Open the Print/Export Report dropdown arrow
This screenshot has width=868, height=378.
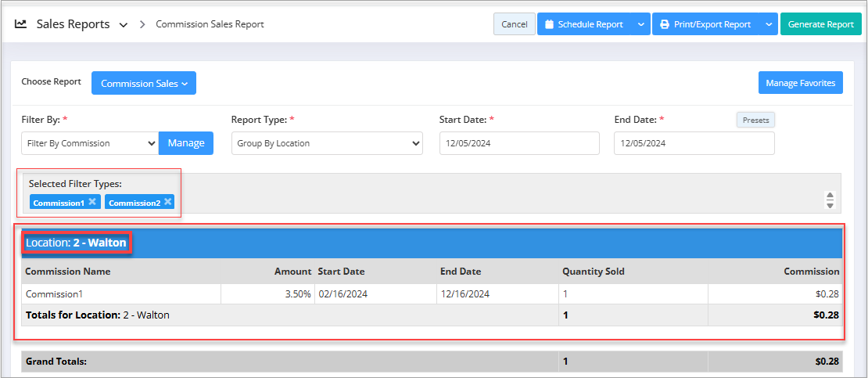768,24
